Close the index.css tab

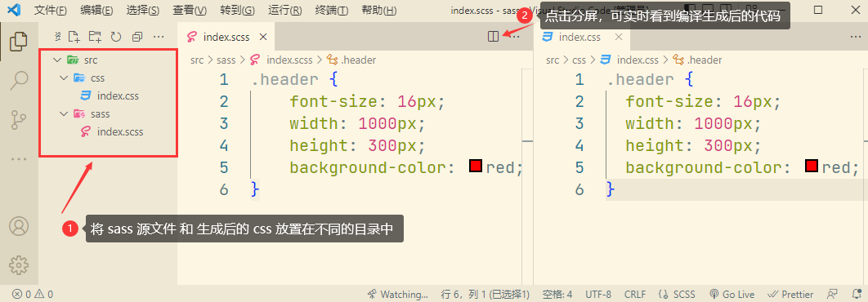pyautogui.click(x=619, y=37)
